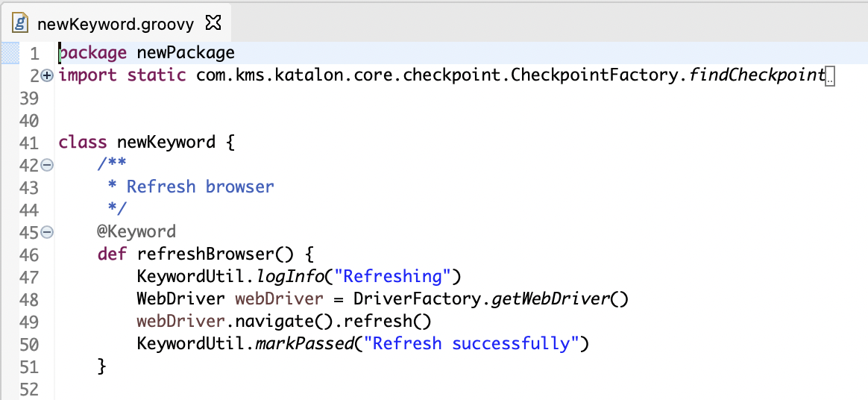Image resolution: width=868 pixels, height=400 pixels.
Task: Collapse the refreshBrowser method at line 45
Action: coord(47,232)
